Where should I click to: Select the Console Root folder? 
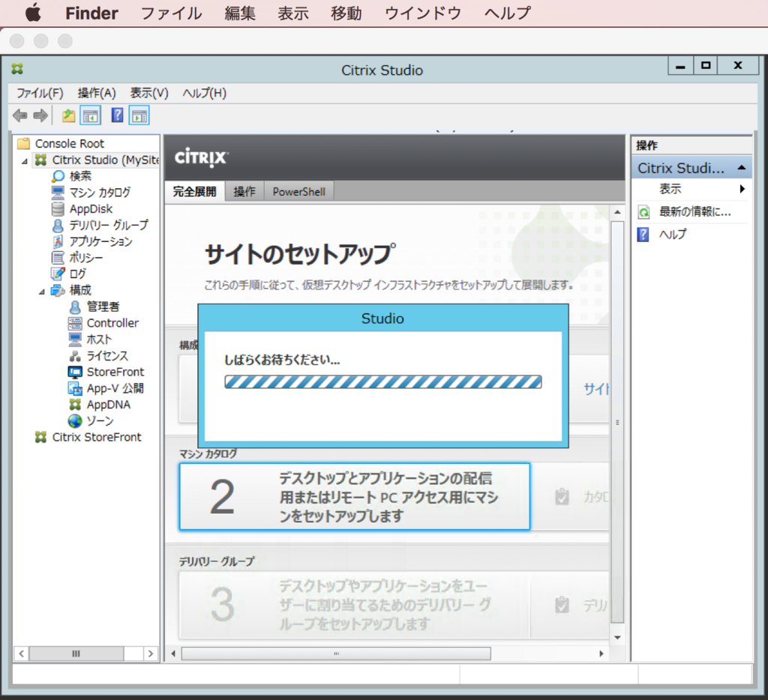point(60,143)
